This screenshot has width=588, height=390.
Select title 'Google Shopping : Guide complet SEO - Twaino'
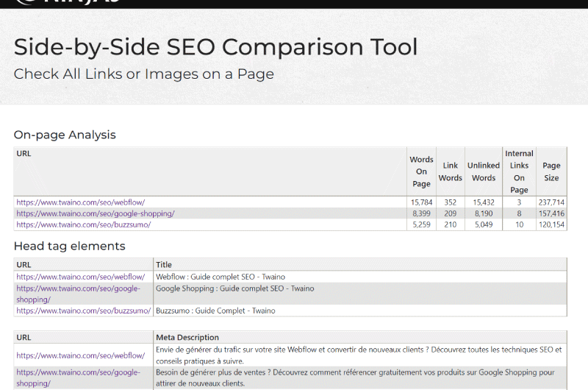tap(234, 288)
